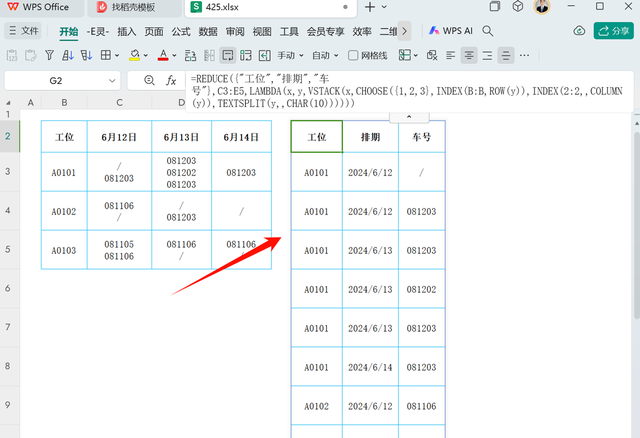
Task: Click the filter funnel icon
Action: coord(49,55)
